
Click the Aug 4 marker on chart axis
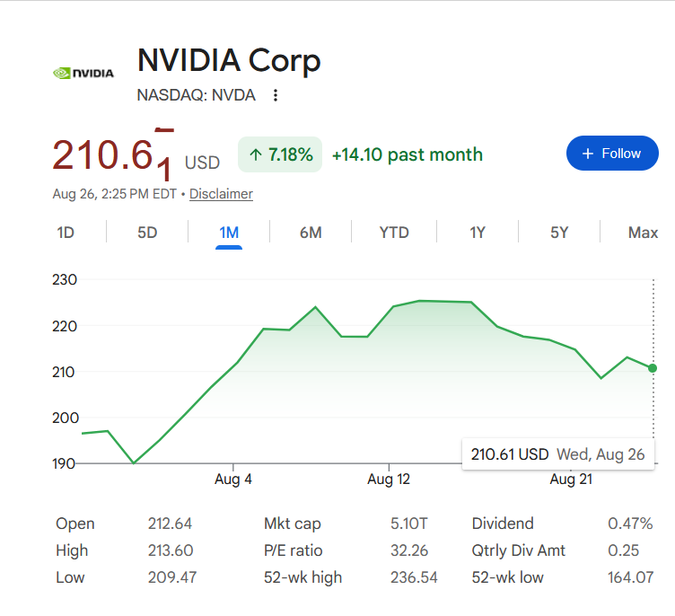pyautogui.click(x=232, y=479)
